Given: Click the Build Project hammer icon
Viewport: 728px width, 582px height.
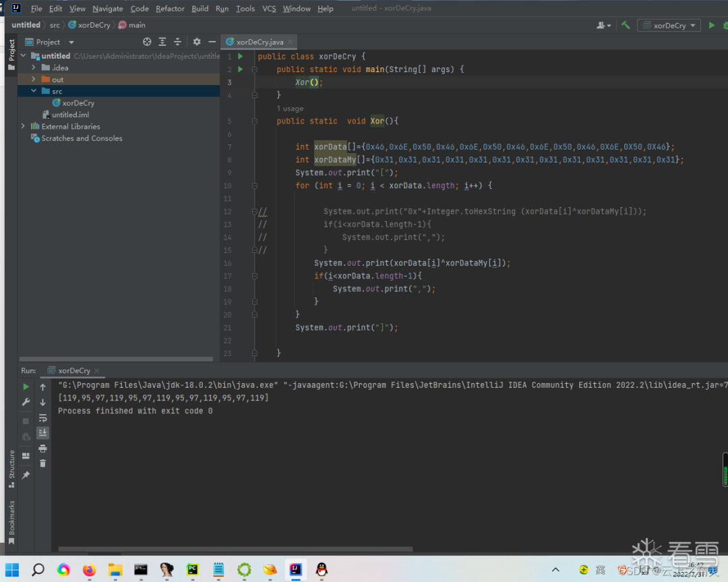Looking at the screenshot, I should tap(626, 26).
